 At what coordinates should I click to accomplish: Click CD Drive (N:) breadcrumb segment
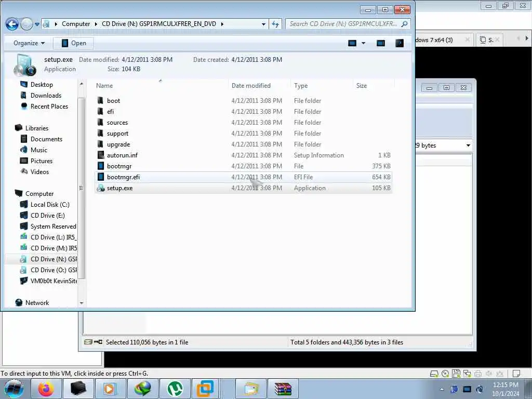click(159, 24)
